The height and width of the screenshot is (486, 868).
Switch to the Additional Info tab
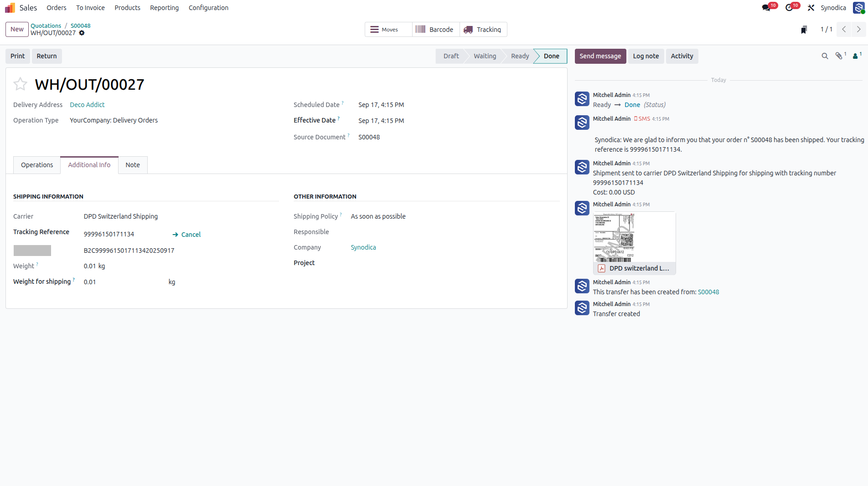tap(89, 165)
